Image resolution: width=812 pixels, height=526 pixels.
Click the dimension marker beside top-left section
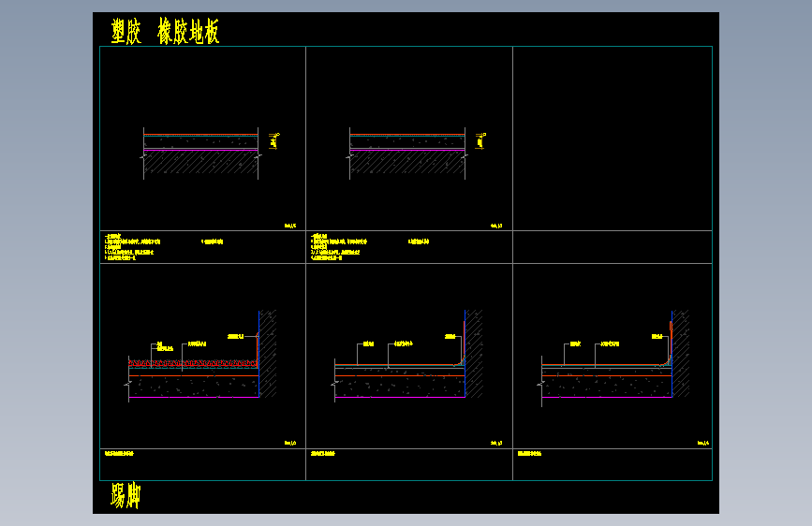click(x=274, y=140)
